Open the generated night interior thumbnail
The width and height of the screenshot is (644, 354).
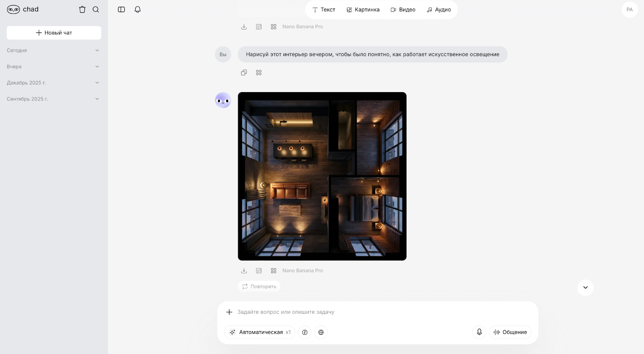coord(322,176)
